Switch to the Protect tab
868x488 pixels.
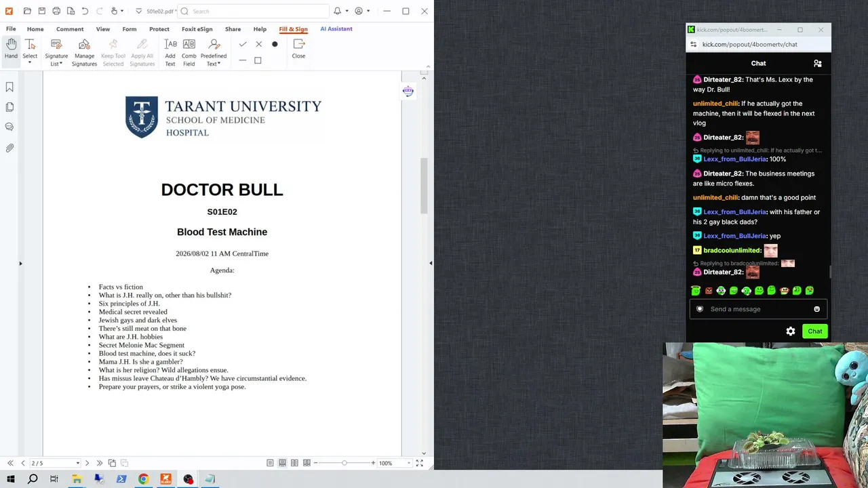(x=159, y=29)
